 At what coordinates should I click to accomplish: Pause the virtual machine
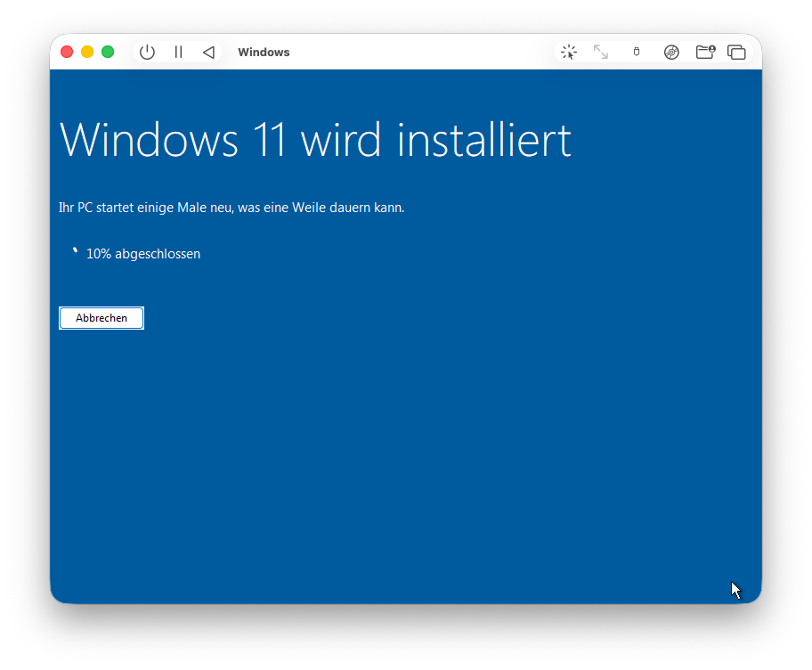[178, 53]
